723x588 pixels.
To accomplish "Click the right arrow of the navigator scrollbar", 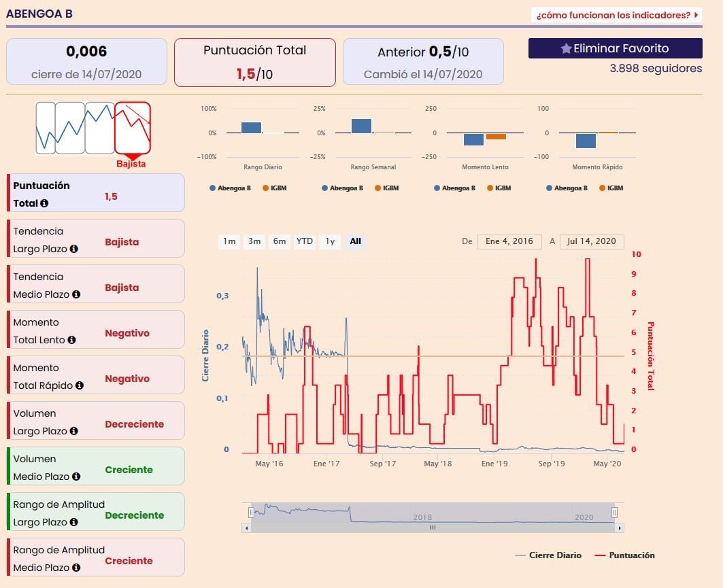I will click(x=619, y=528).
